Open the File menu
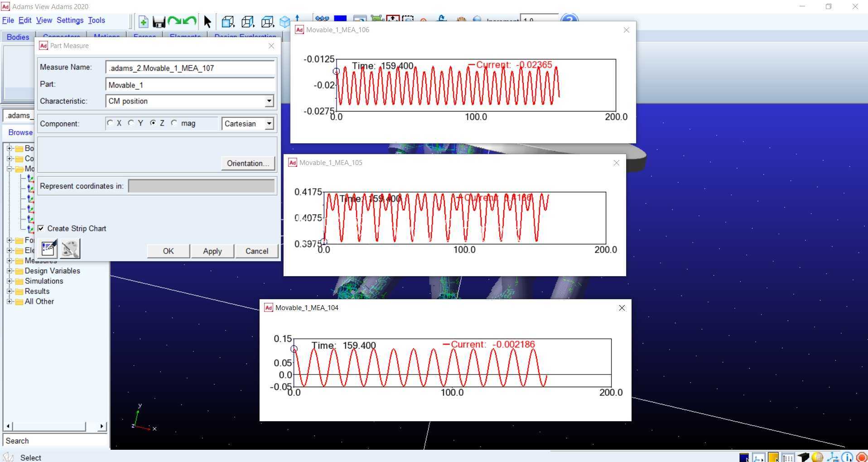 pyautogui.click(x=8, y=20)
